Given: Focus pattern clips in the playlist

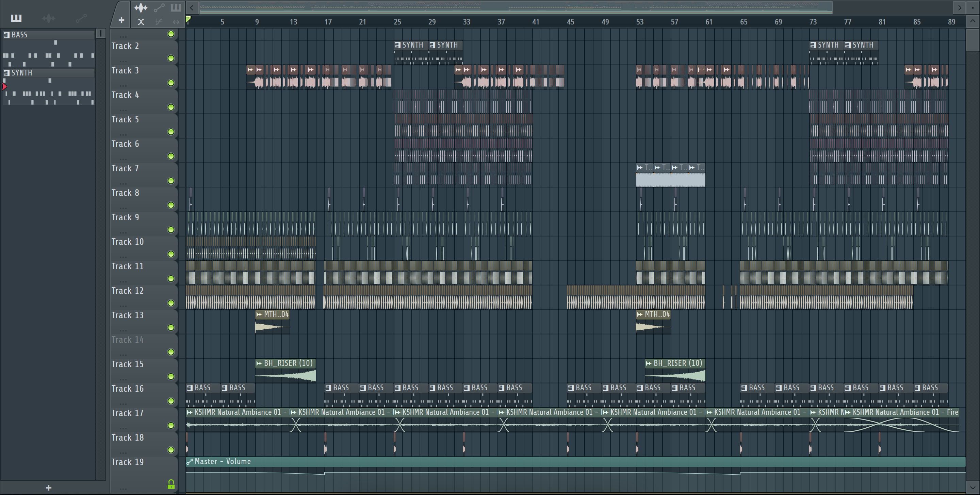Looking at the screenshot, I should [176, 7].
